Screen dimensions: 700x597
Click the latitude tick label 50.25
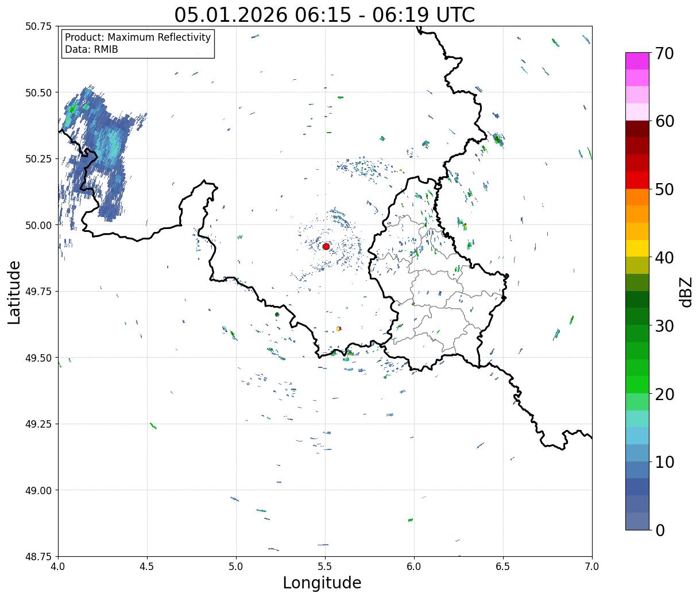pos(38,159)
